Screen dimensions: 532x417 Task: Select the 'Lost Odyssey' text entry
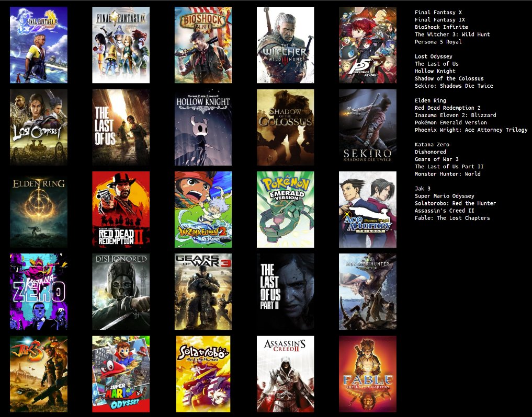pyautogui.click(x=433, y=56)
